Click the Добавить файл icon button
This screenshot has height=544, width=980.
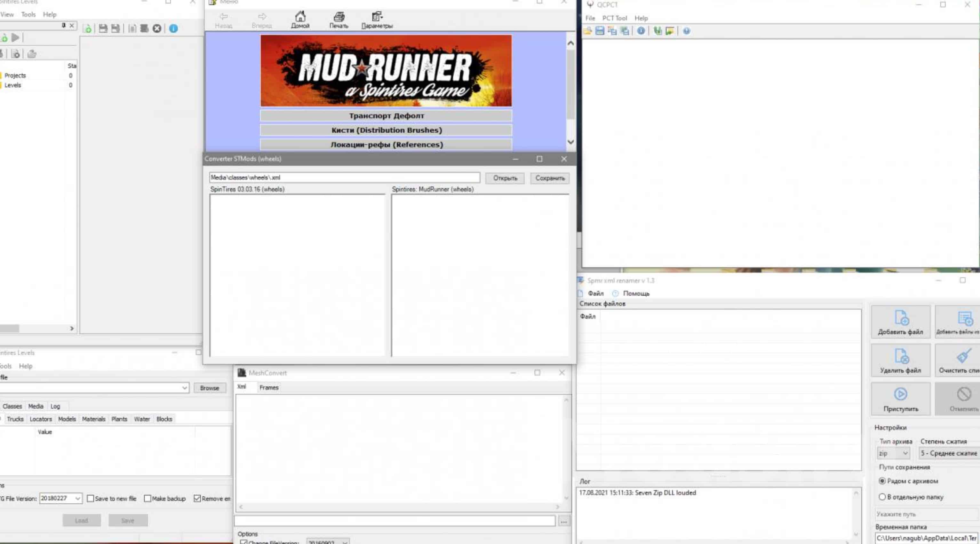coord(900,322)
